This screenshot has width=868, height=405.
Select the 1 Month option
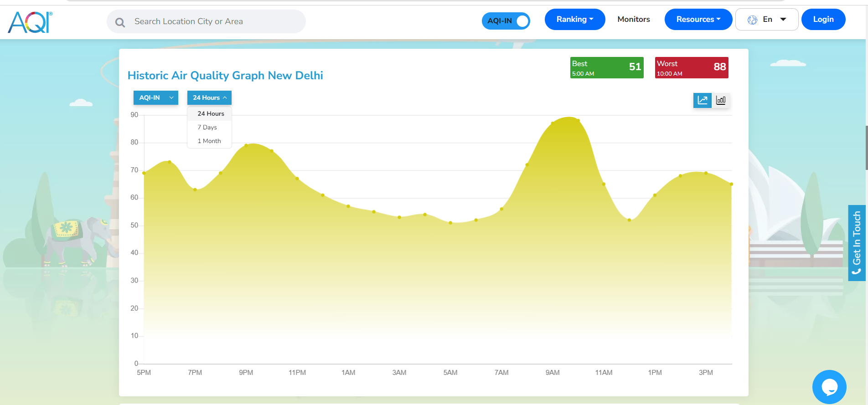tap(209, 141)
